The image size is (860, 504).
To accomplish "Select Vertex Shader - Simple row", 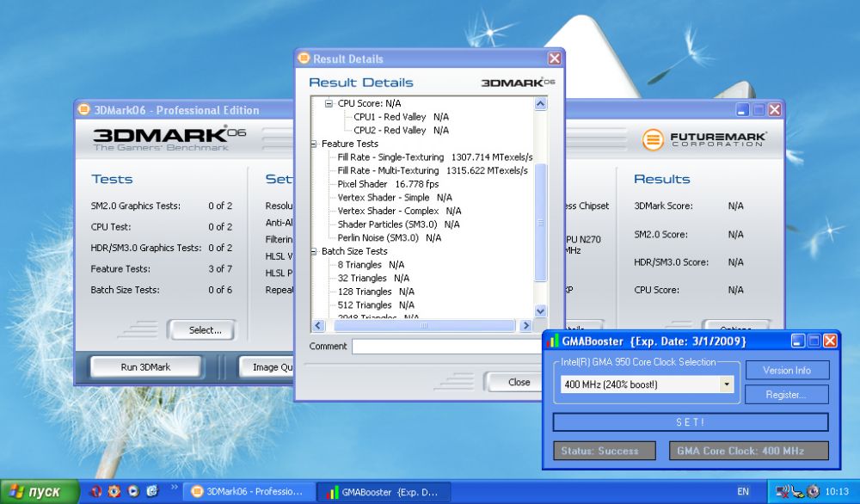I will pyautogui.click(x=395, y=198).
